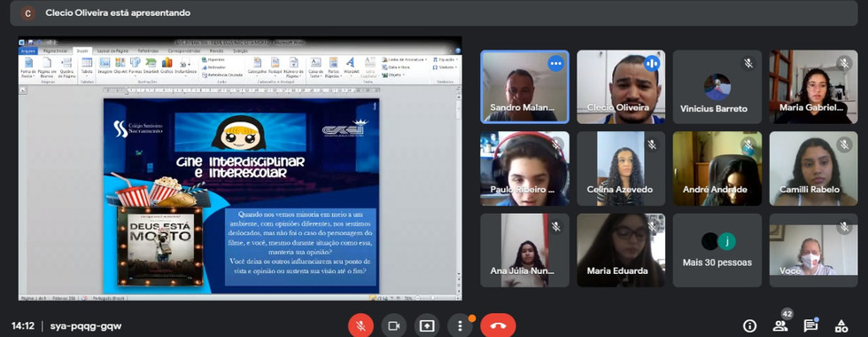
Task: Open the Número de Página dropdown
Action: coord(293,67)
